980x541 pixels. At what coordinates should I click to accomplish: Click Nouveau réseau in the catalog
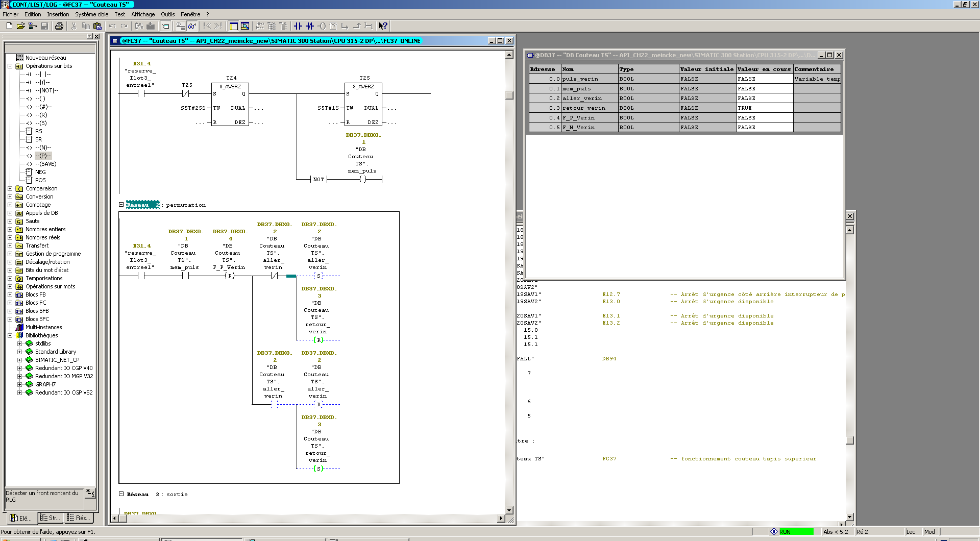click(x=45, y=58)
